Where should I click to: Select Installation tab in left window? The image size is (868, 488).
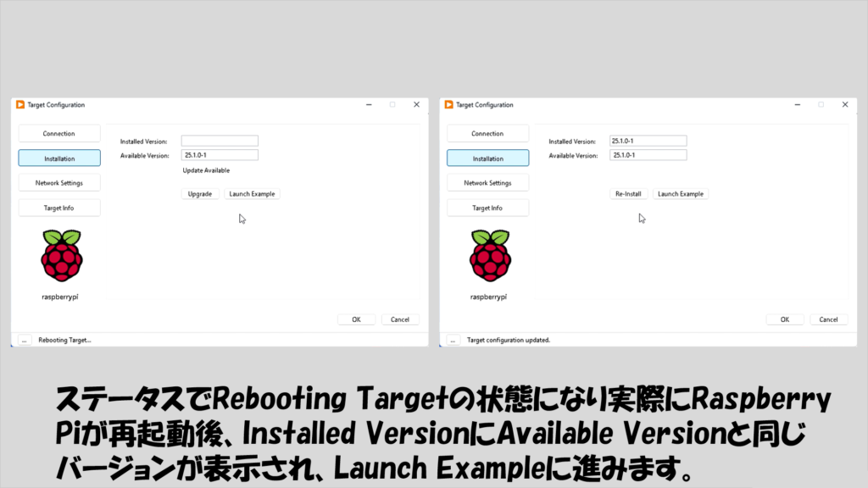(59, 158)
